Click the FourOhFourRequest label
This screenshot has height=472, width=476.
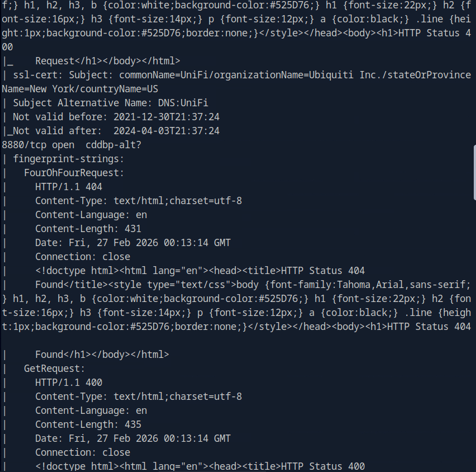click(74, 173)
